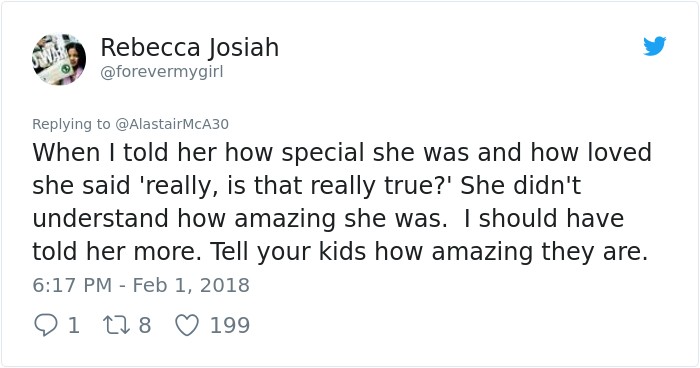Click the 6:17 PM time in the timestamp
Screen dimensions: 700x368
click(72, 285)
